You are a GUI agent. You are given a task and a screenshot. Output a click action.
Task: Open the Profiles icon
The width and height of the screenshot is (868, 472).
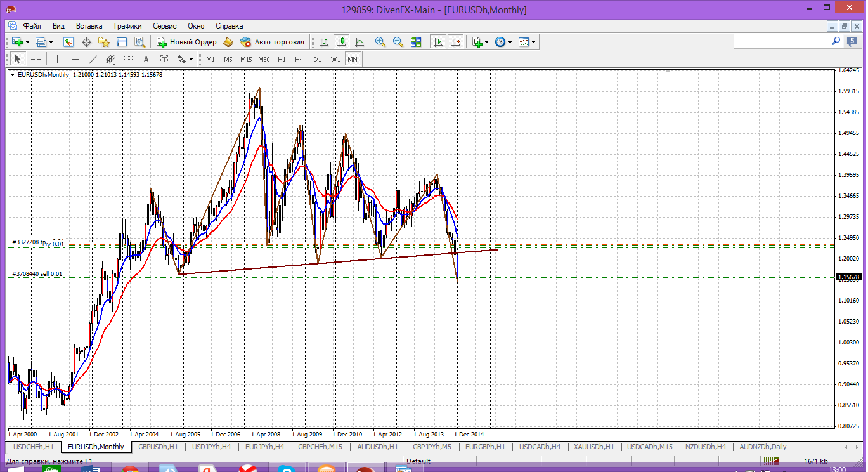point(41,42)
